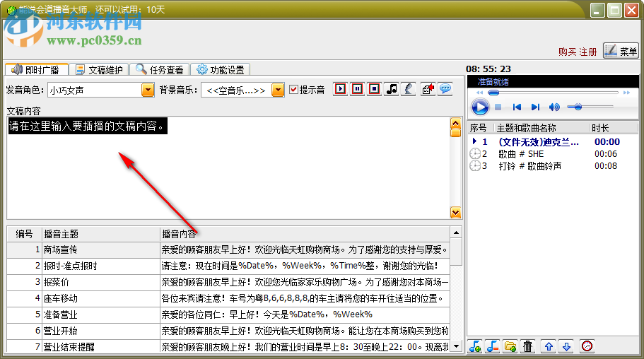Click script table scrollbar down arrow
The height and width of the screenshot is (359, 644).
(x=456, y=346)
